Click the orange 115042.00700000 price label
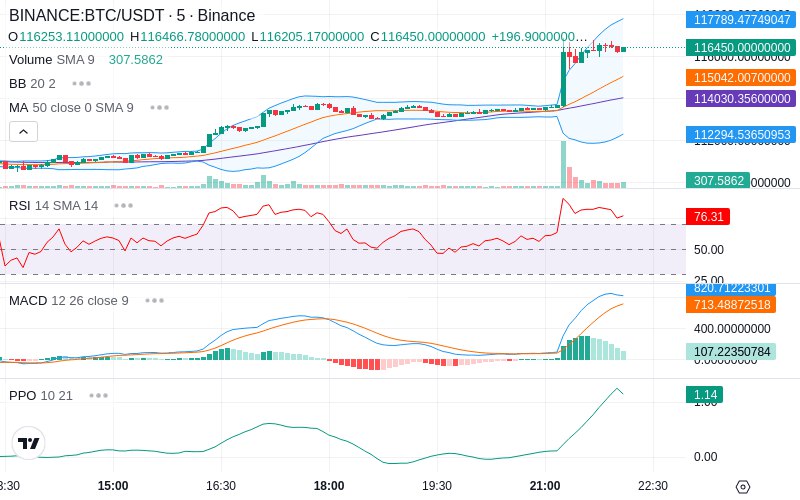The image size is (800, 500). pos(741,78)
